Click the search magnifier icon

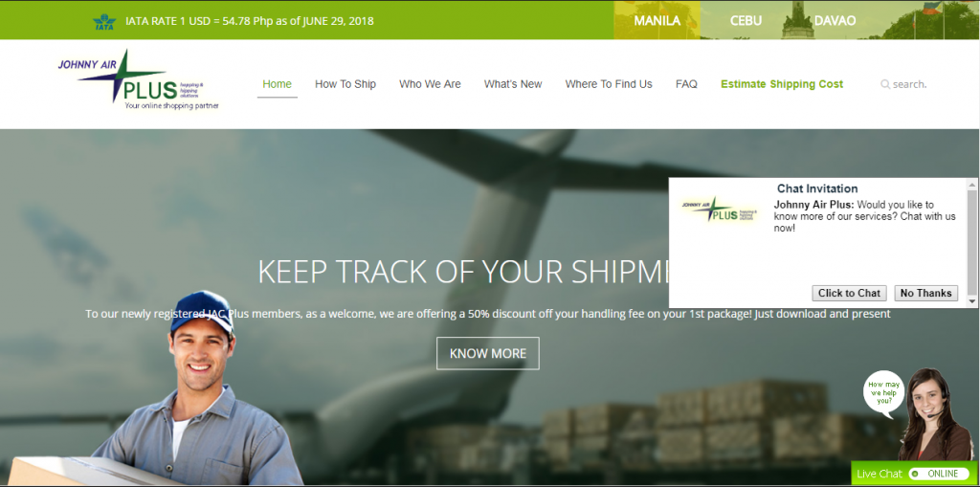885,84
